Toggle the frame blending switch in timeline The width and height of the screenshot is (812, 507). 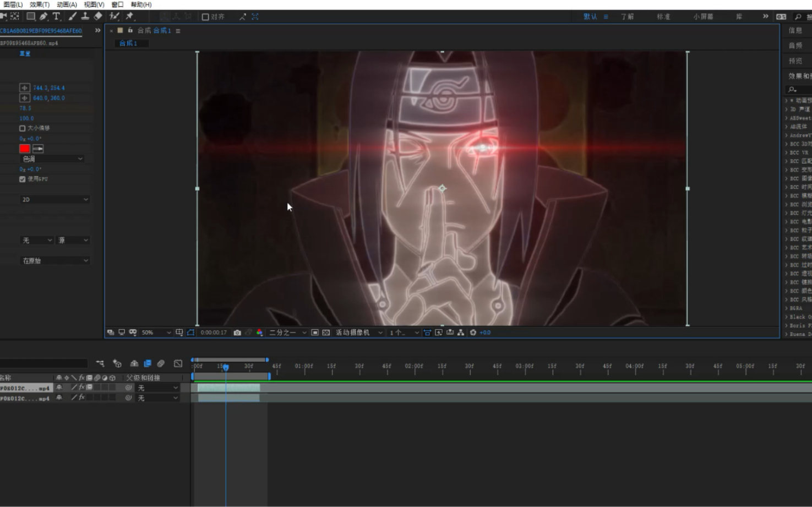coord(148,363)
